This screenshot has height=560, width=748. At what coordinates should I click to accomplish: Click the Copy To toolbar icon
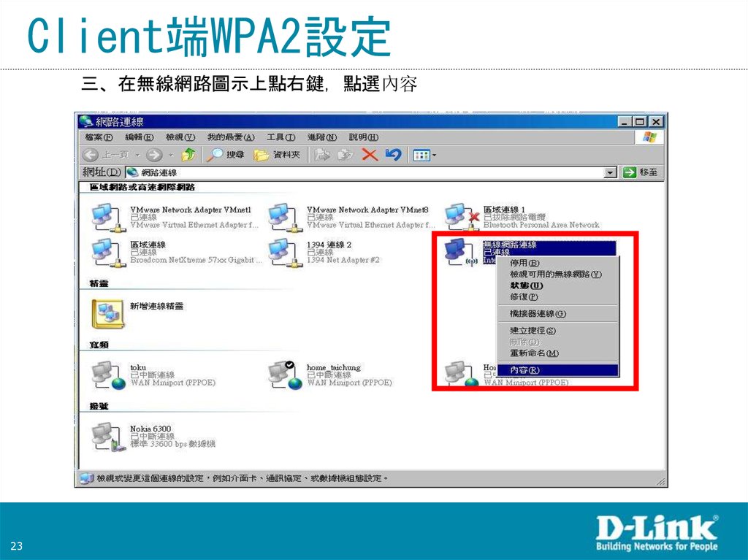coord(345,155)
